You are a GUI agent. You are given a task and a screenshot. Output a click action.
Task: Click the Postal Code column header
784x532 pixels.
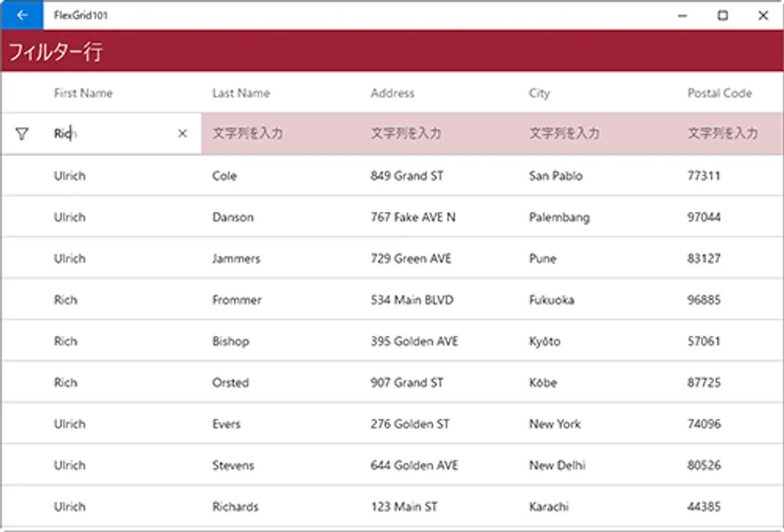click(x=720, y=93)
